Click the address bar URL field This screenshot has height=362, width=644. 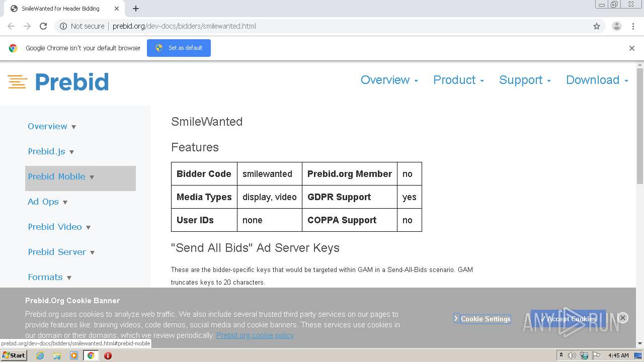[322, 26]
